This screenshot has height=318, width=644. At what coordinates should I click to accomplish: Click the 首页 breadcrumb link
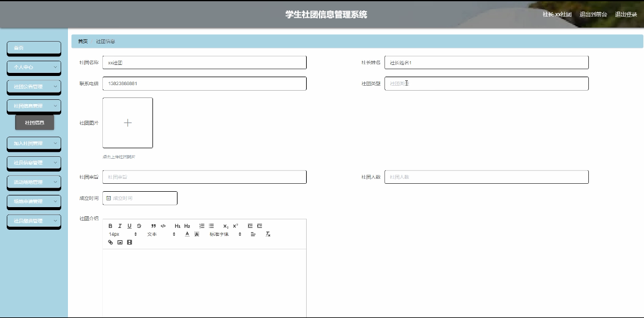(x=83, y=42)
